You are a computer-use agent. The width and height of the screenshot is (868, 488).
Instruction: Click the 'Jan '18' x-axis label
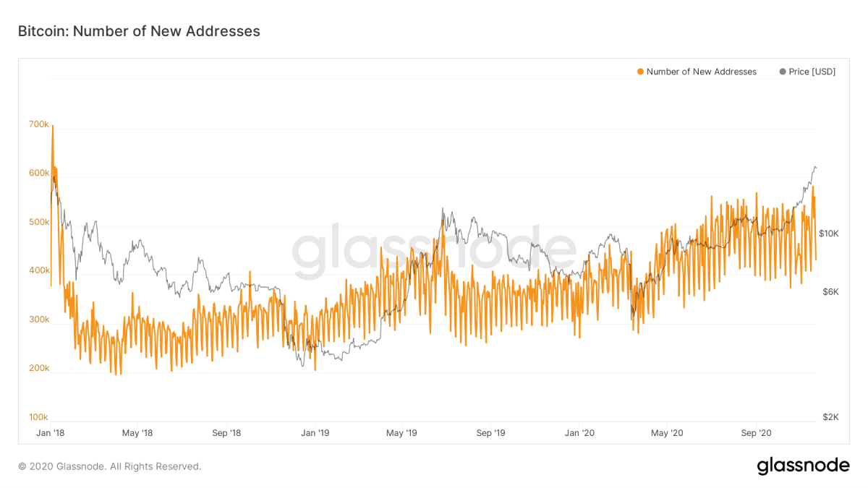click(51, 433)
